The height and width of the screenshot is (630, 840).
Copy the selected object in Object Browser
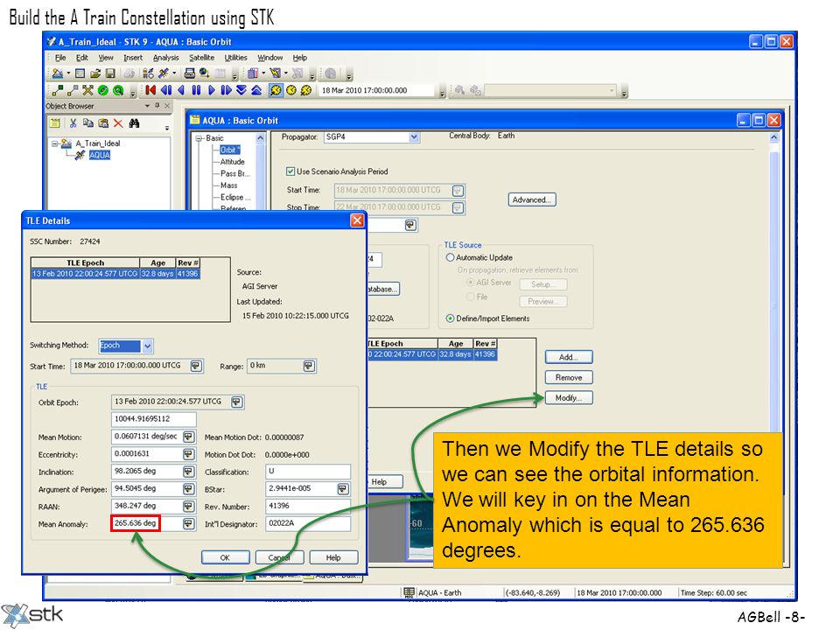(x=88, y=123)
